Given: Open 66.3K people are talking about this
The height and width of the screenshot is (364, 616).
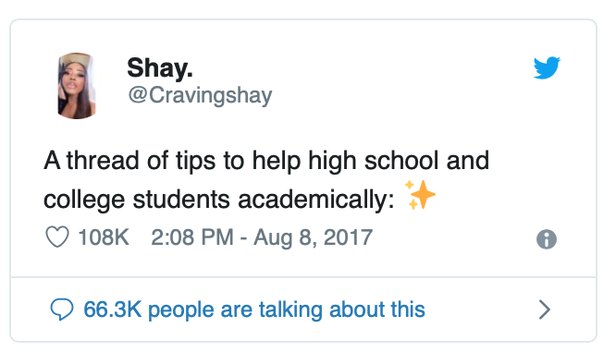Looking at the screenshot, I should pyautogui.click(x=254, y=309).
